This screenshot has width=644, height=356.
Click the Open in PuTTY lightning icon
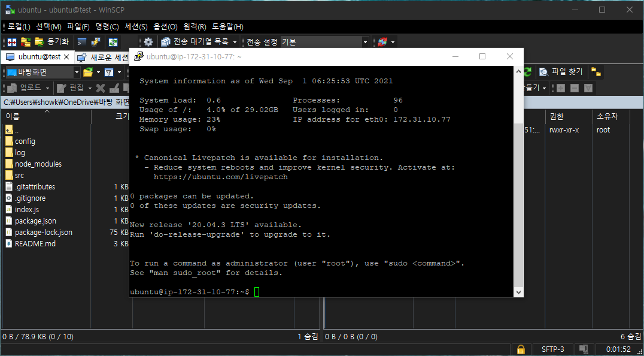pyautogui.click(x=96, y=42)
